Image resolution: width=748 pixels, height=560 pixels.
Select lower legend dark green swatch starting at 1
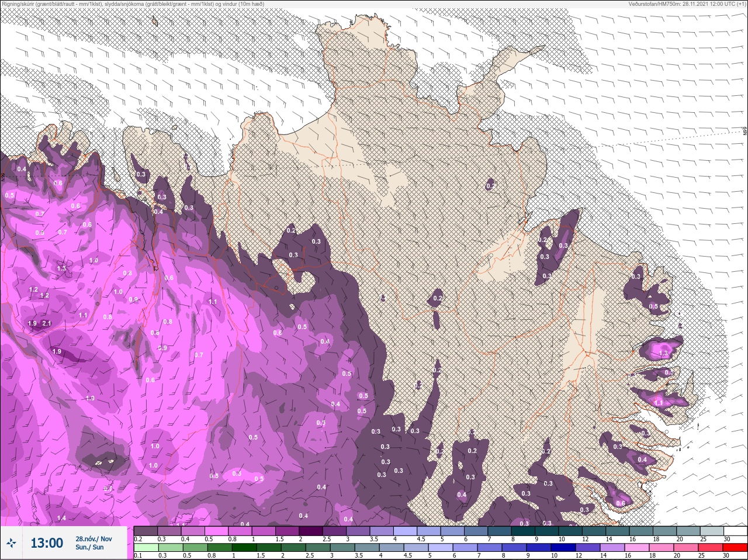coord(244,548)
